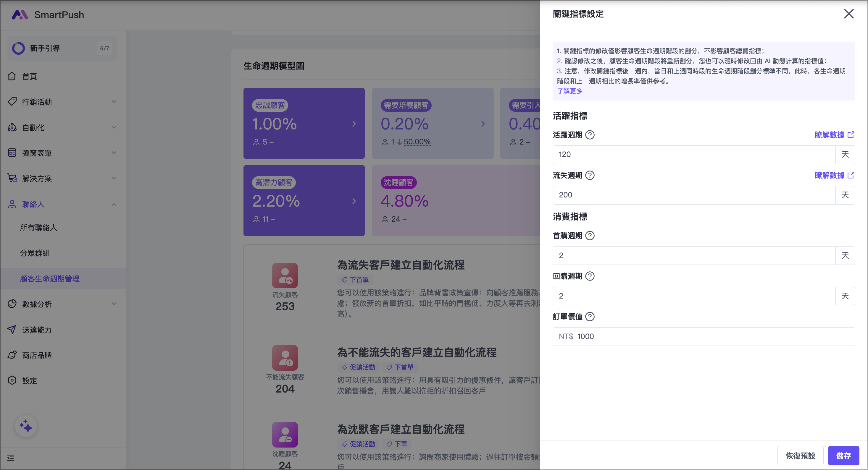Click help icon next to 回購週期
Screen dimensions: 868x470
pyautogui.click(x=590, y=276)
